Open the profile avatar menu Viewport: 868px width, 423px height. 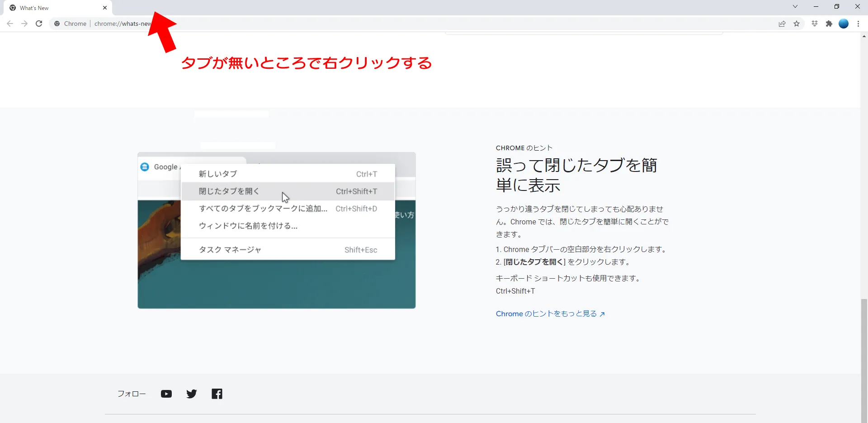coord(844,24)
